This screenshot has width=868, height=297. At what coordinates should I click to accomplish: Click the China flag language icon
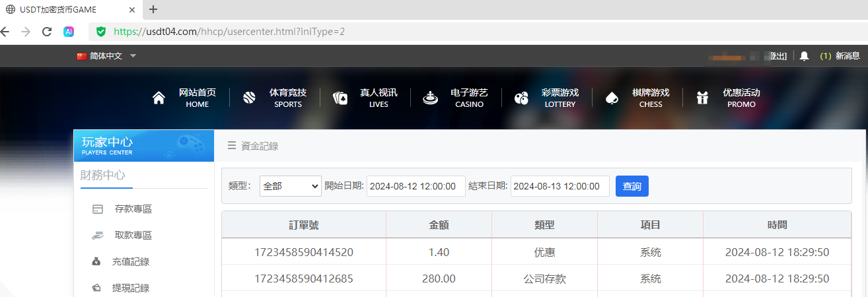[x=82, y=56]
